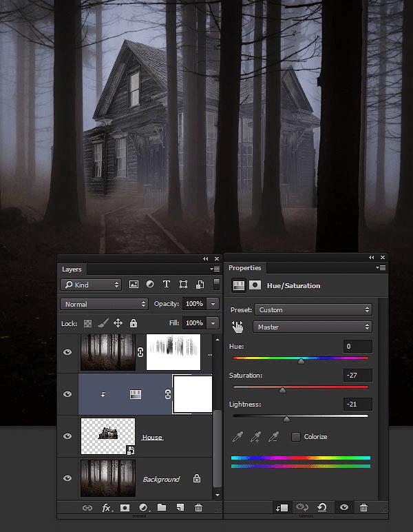Open the Master channel dropdown
This screenshot has width=413, height=532.
tap(312, 327)
